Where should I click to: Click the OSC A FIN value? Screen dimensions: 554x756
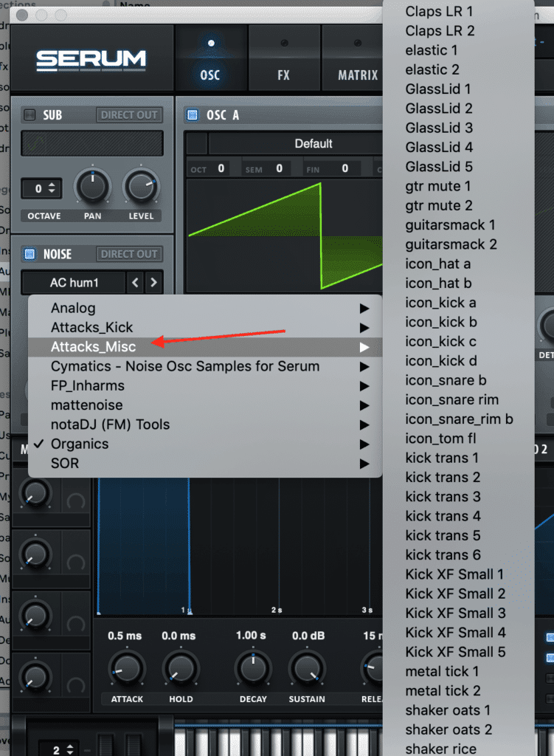pos(345,168)
